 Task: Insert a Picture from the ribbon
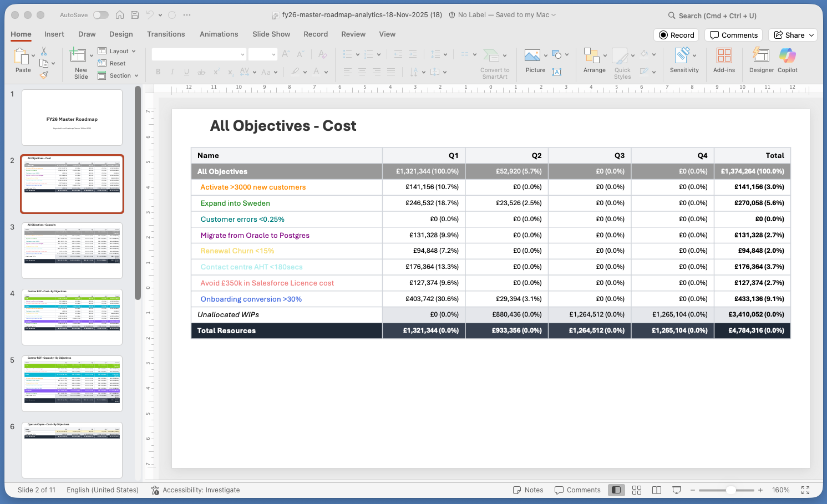[x=534, y=61]
